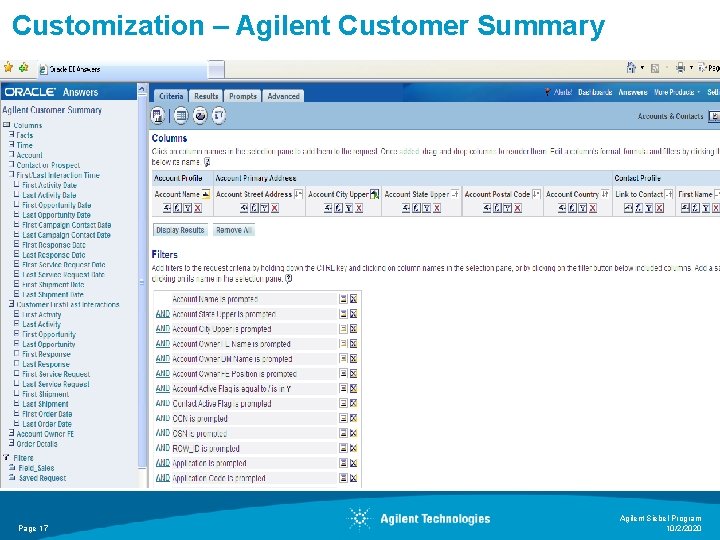Open the Prompts tab
This screenshot has height=540, width=720.
coord(242,96)
